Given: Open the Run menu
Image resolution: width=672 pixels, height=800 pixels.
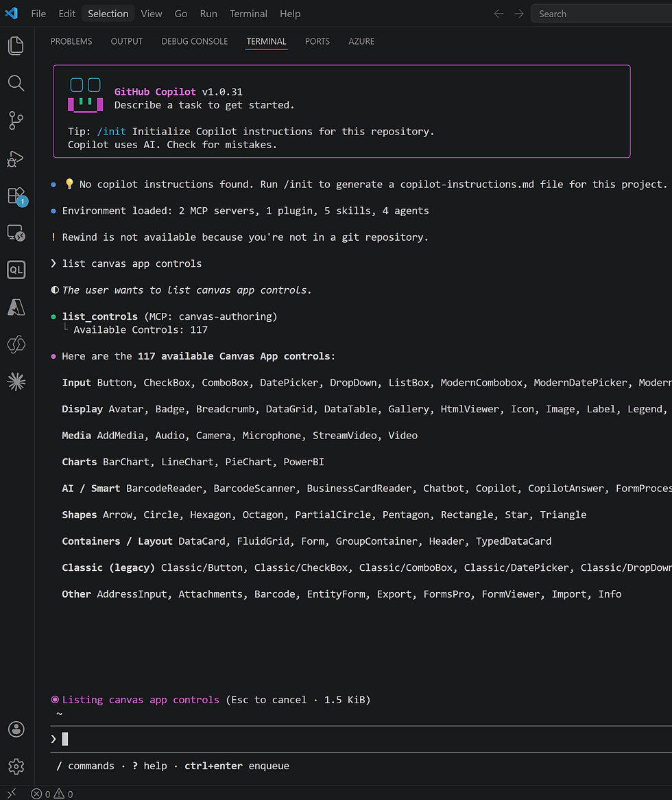Looking at the screenshot, I should coord(208,14).
